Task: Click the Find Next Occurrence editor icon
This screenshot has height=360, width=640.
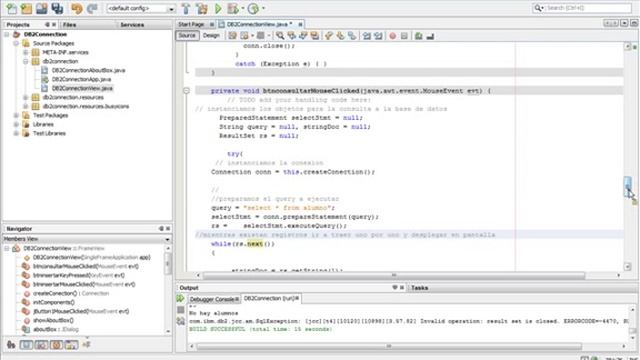Action: [x=303, y=36]
